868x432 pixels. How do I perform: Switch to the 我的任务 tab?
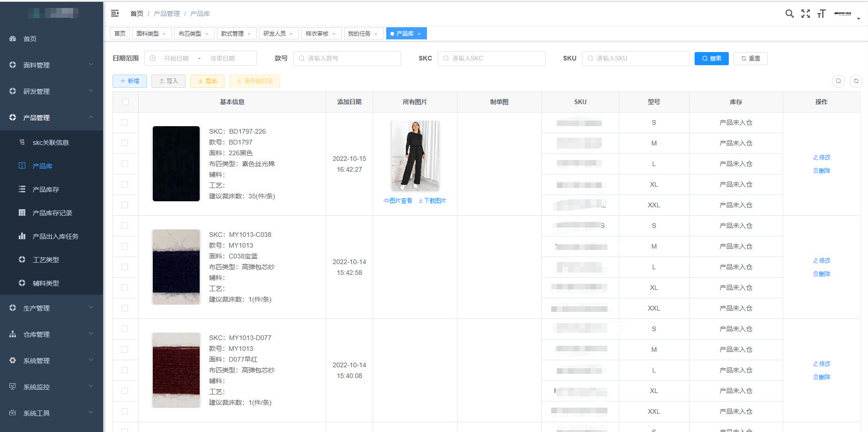coord(359,34)
